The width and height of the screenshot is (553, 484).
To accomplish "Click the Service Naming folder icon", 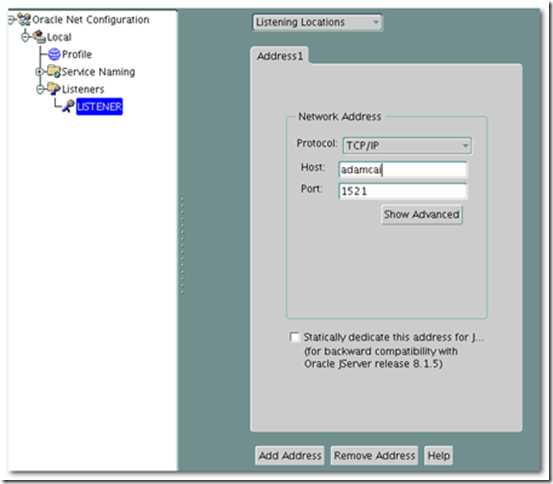I will coord(54,71).
